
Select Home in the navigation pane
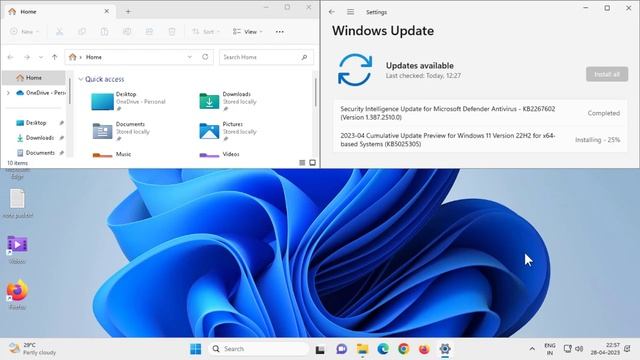tap(34, 78)
